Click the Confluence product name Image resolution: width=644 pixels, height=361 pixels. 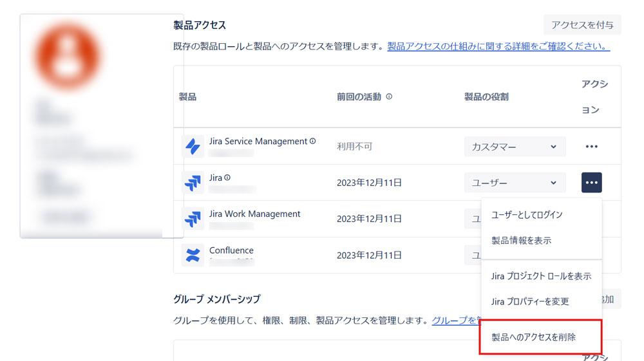click(x=231, y=250)
